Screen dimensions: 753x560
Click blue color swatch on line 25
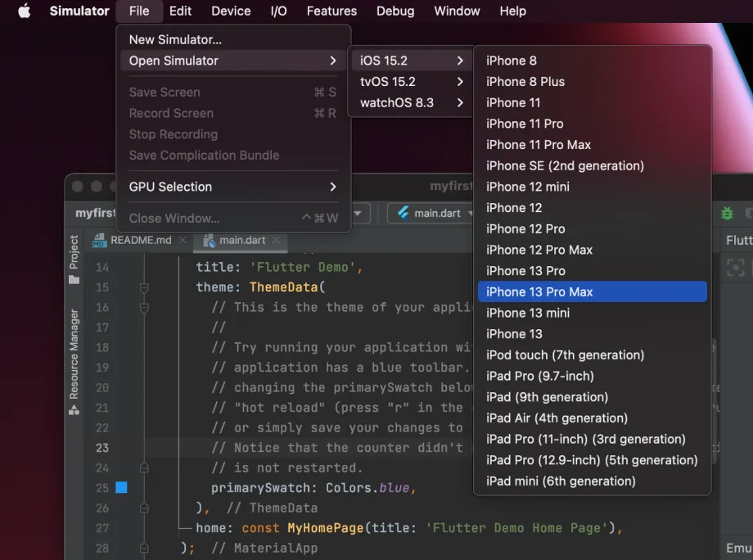tap(121, 487)
